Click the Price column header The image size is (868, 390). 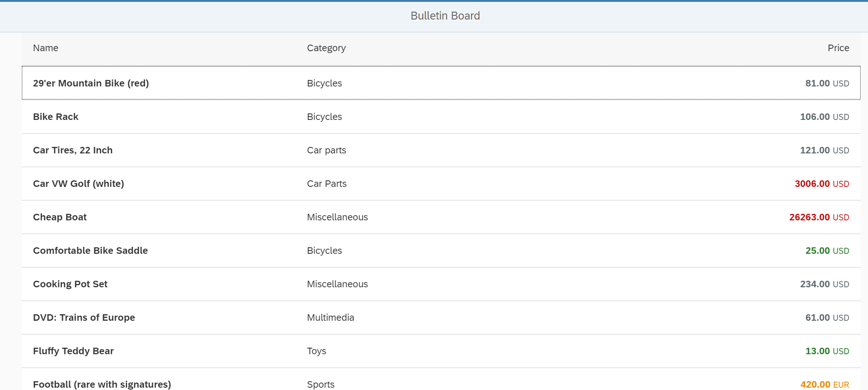[838, 48]
